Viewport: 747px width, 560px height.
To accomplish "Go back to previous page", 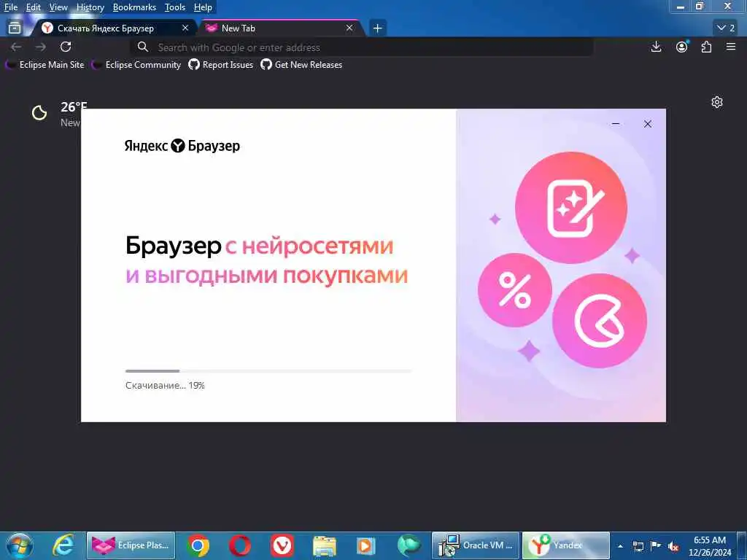I will [16, 47].
